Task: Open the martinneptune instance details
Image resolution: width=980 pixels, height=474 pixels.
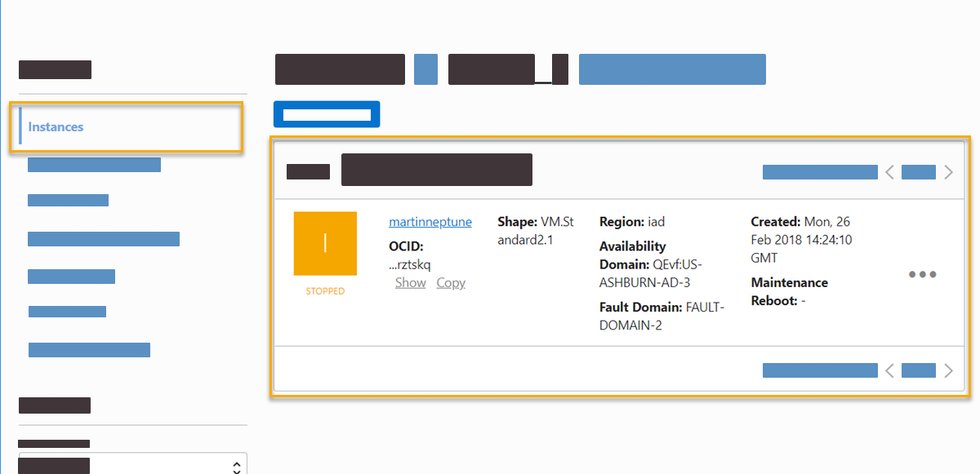Action: [430, 221]
